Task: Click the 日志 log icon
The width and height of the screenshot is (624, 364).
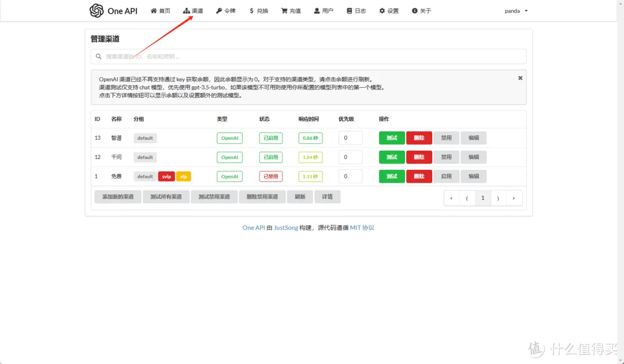Action: pos(348,10)
